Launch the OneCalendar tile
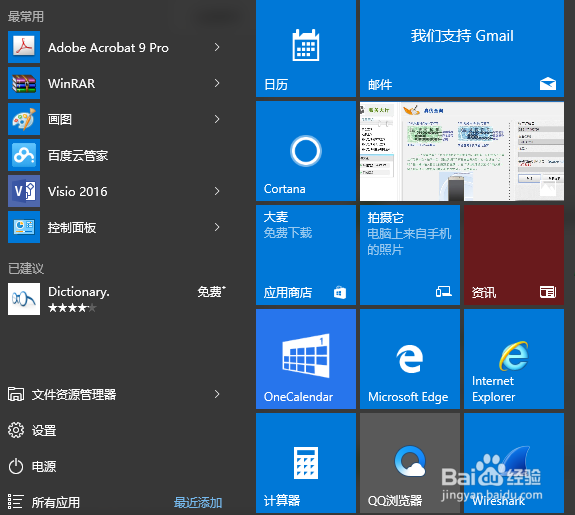Viewport: 575px width, 515px height. 306,359
